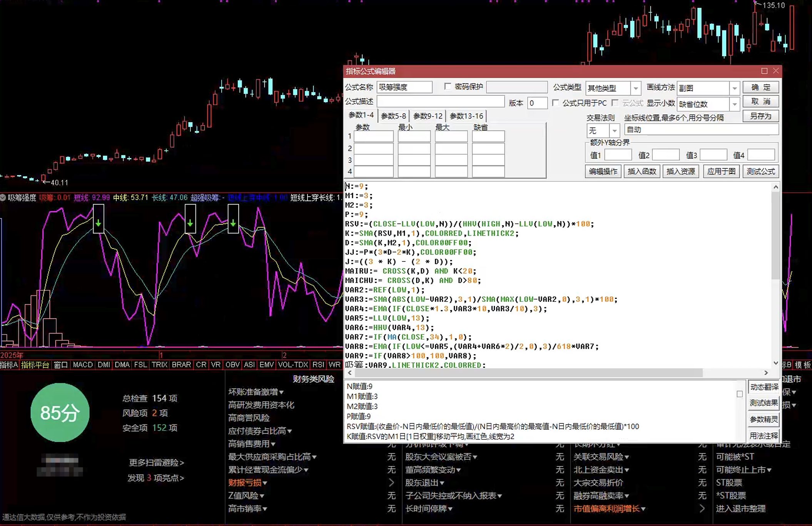Image resolution: width=812 pixels, height=526 pixels.
Task: Focus the 公式名称 field containing 吸筹强度
Action: [x=404, y=87]
